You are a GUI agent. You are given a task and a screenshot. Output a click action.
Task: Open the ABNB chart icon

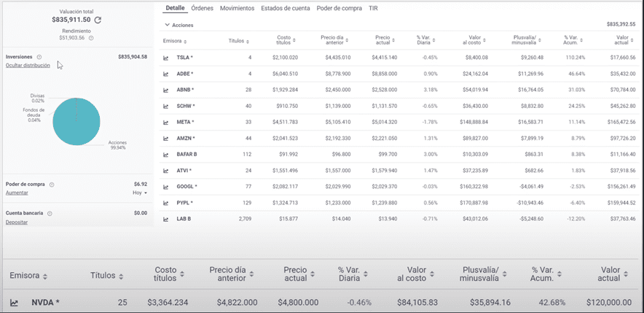166,90
